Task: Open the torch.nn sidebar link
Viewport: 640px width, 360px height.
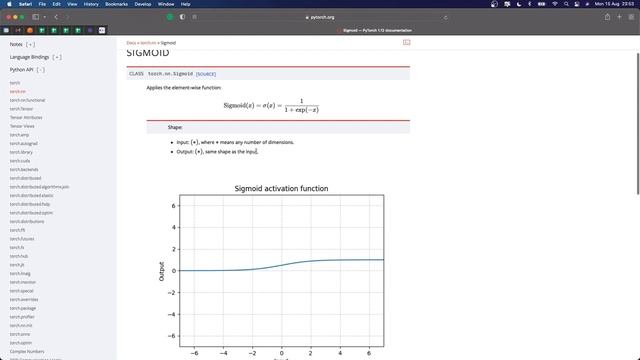Action: point(18,91)
